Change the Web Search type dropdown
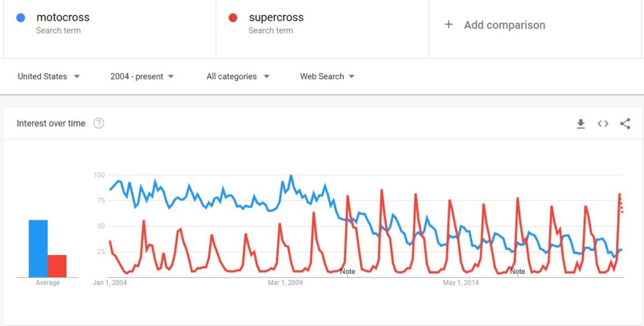The image size is (644, 326). (327, 77)
